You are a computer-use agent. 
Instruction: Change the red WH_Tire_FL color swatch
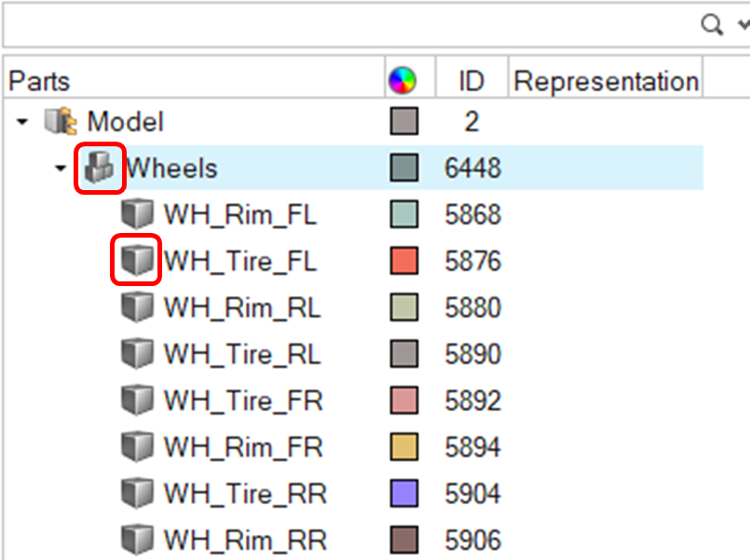coord(404,261)
